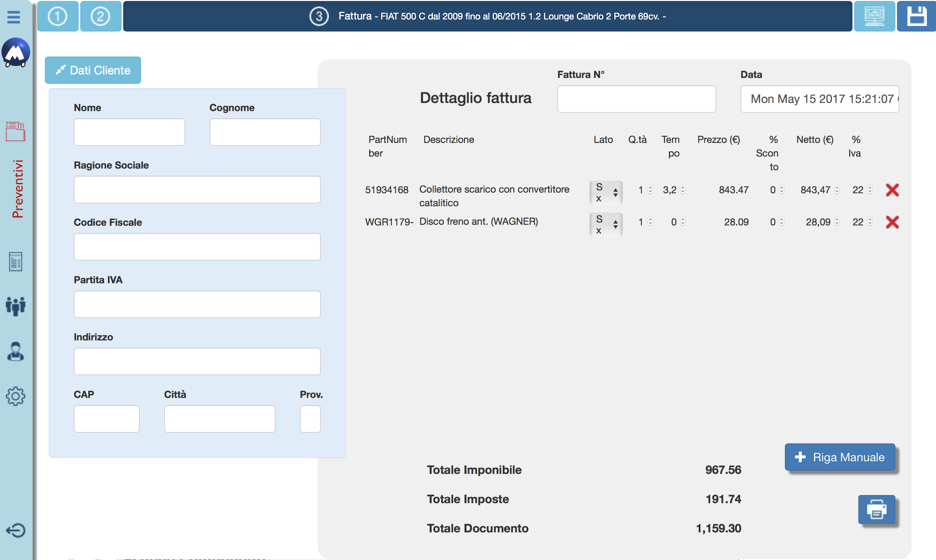Adjust Iva percentage stepper for Disco freno
This screenshot has width=936, height=560.
pyautogui.click(x=870, y=222)
